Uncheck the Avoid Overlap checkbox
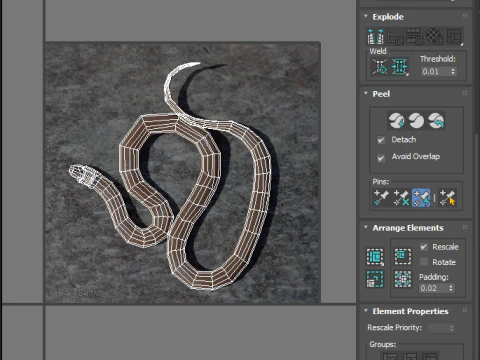Screen dimensions: 480x360 click(x=381, y=158)
